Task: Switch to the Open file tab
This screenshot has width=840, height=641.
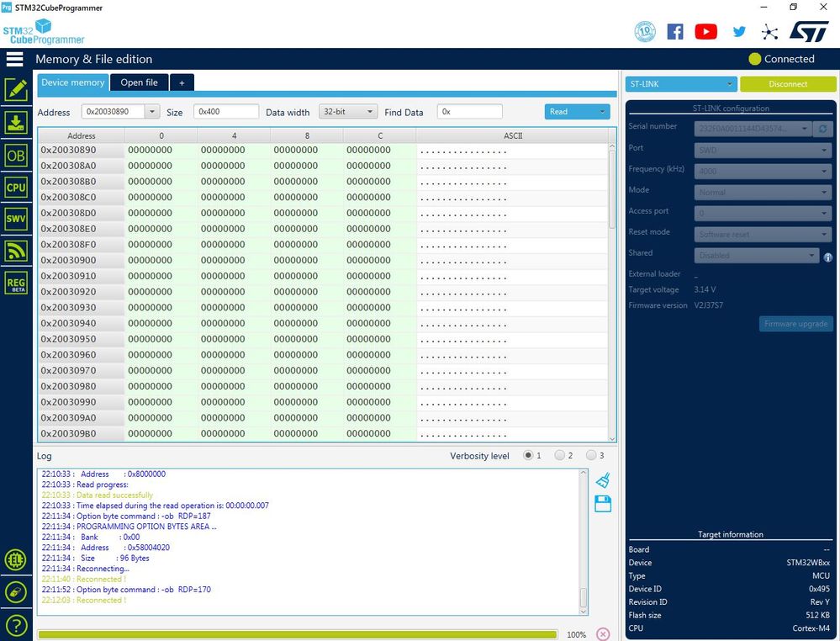Action: click(x=140, y=82)
